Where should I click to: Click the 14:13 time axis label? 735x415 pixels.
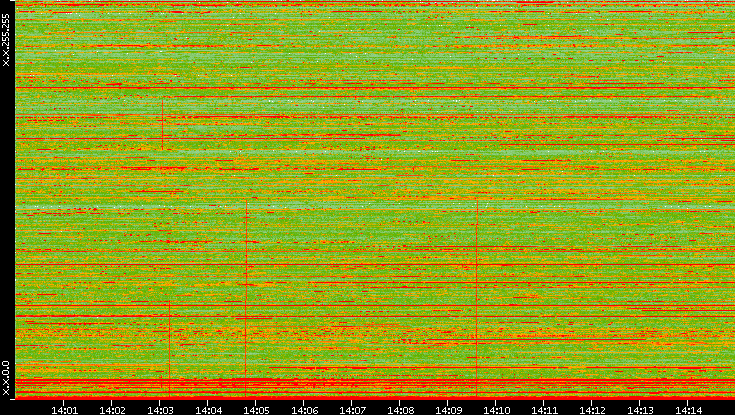(x=641, y=410)
